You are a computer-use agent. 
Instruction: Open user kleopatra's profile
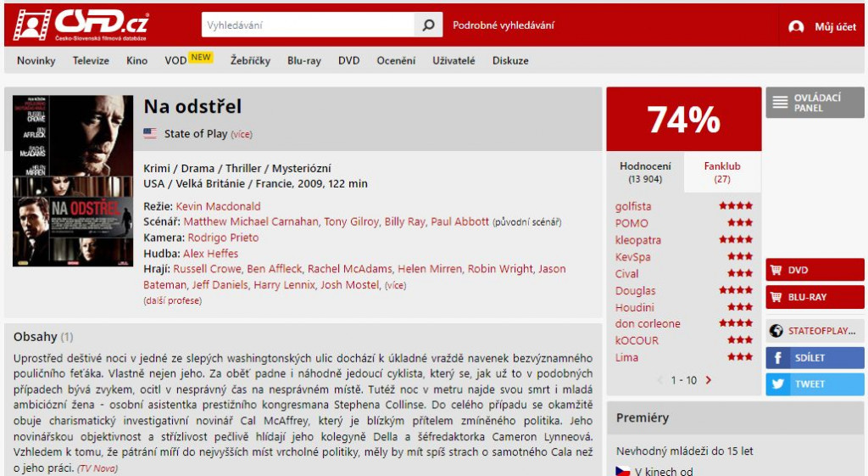(x=637, y=240)
